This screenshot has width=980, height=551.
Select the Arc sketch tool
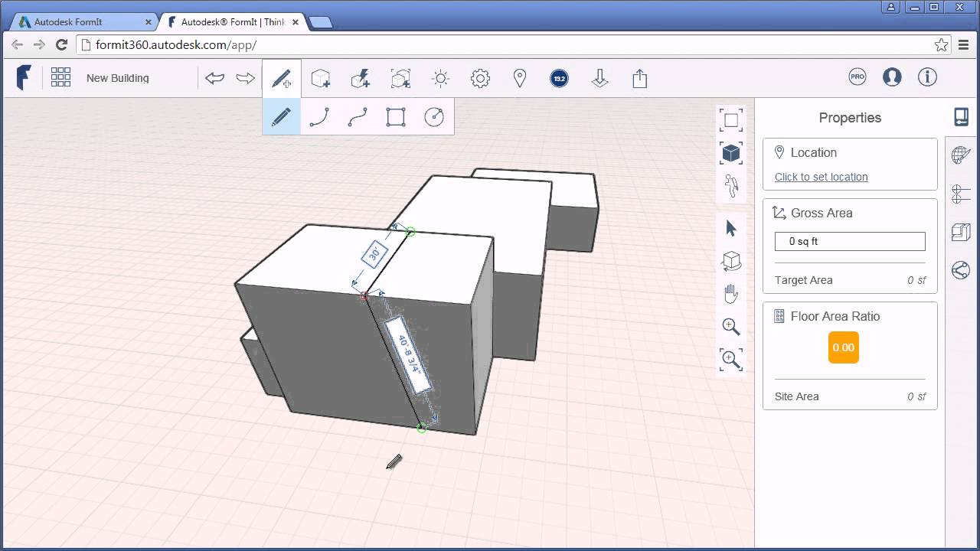point(319,116)
